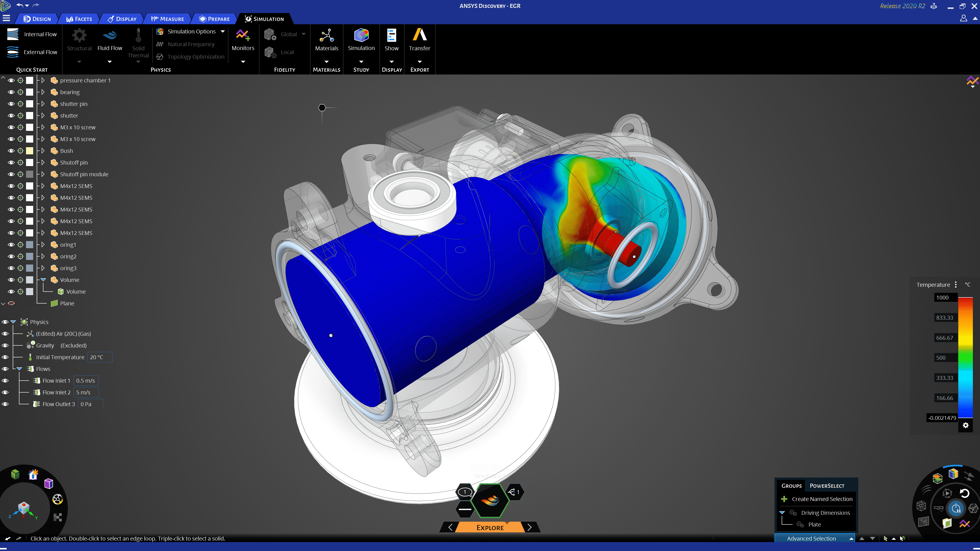Click the Bush component color swatch

(x=30, y=151)
